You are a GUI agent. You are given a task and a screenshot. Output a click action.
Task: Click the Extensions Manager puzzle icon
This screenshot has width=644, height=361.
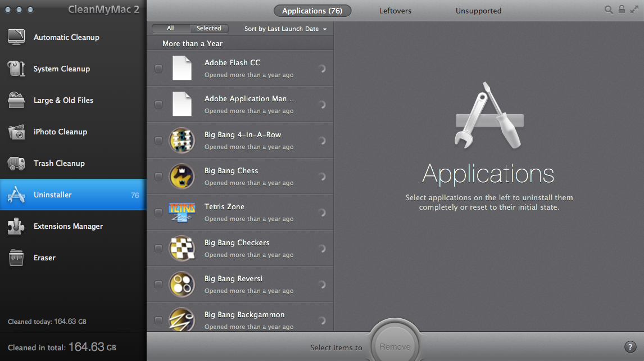click(16, 226)
